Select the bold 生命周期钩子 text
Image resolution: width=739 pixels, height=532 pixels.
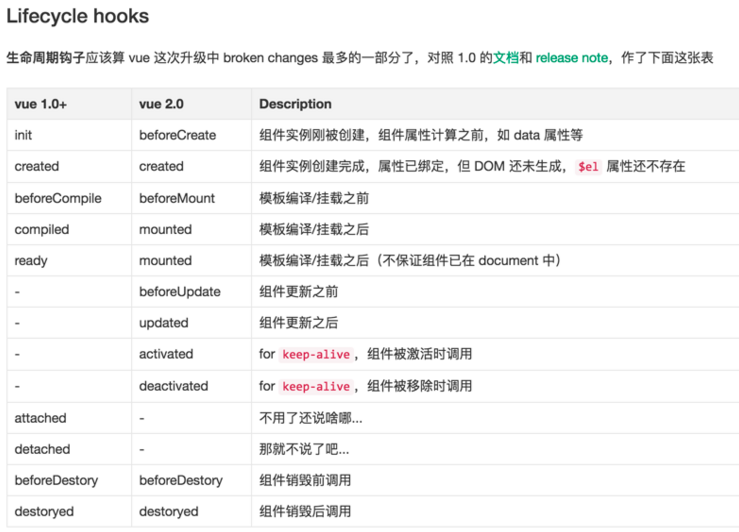[x=45, y=58]
